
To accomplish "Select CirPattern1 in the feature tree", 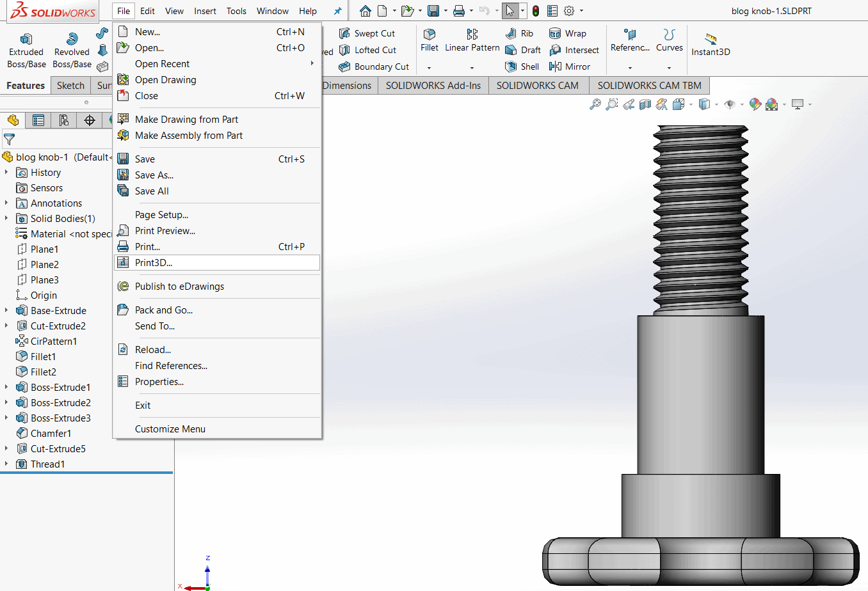I will point(46,341).
